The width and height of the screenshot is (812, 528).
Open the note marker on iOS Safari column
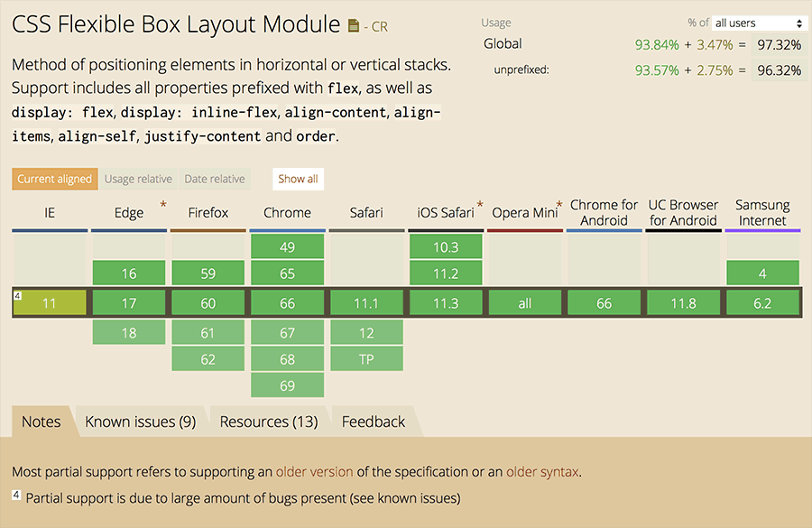[x=480, y=204]
